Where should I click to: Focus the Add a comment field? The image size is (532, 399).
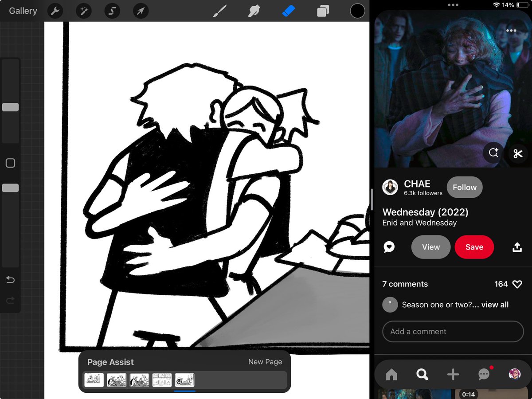pyautogui.click(x=453, y=332)
